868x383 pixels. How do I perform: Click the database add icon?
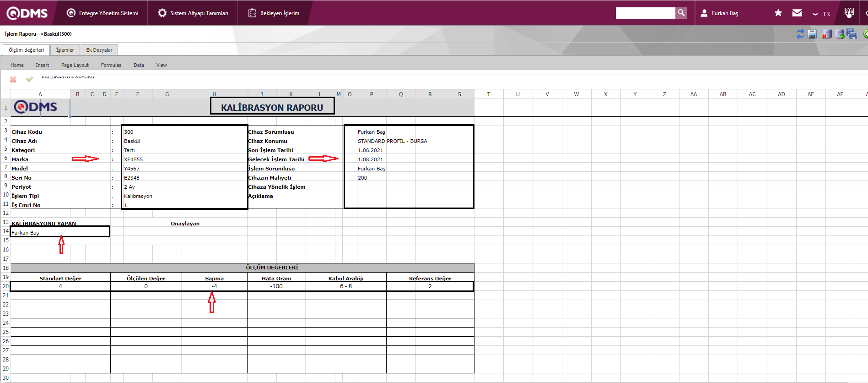pos(840,34)
